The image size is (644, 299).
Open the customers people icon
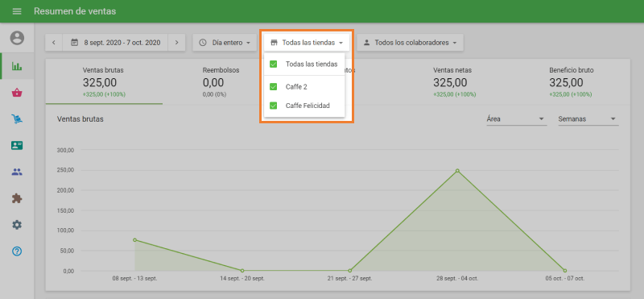pyautogui.click(x=17, y=172)
